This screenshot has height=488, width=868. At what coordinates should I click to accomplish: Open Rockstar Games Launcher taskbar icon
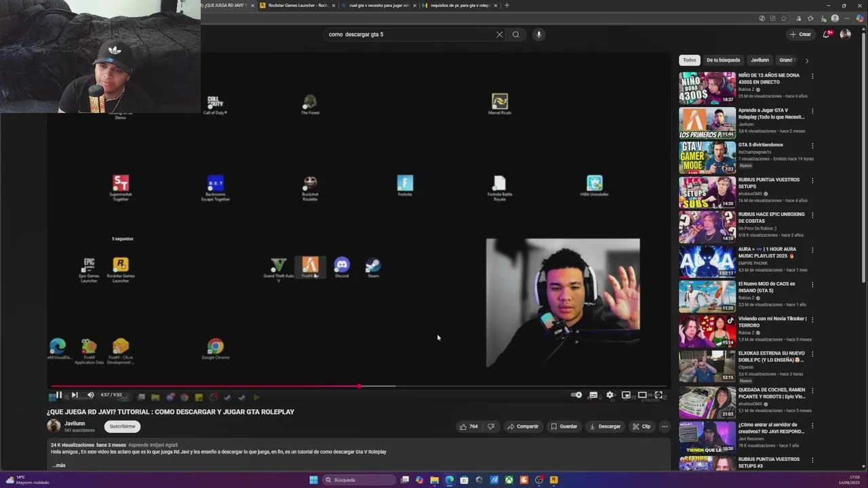click(553, 480)
